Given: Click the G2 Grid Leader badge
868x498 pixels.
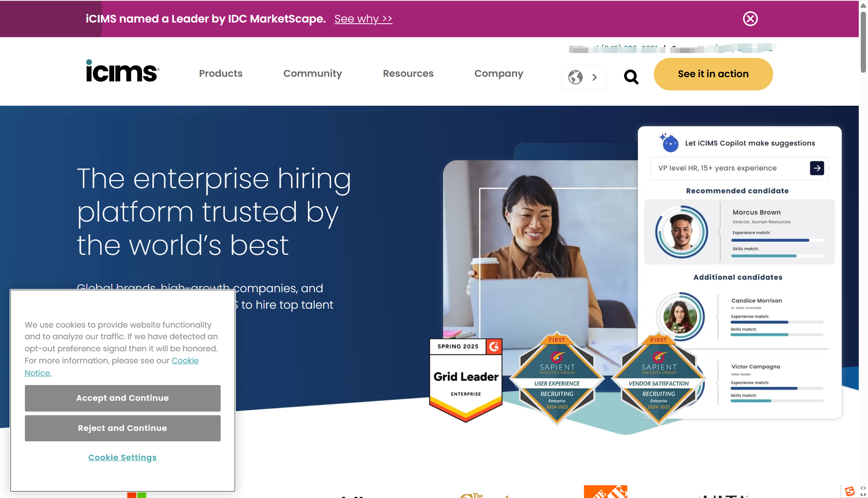Looking at the screenshot, I should pyautogui.click(x=466, y=380).
